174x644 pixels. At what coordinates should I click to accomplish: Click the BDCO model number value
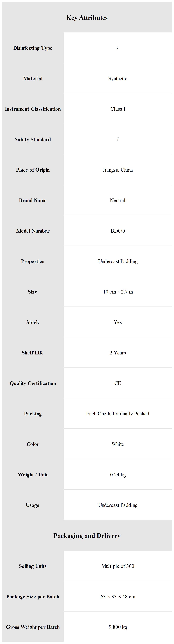tap(118, 231)
